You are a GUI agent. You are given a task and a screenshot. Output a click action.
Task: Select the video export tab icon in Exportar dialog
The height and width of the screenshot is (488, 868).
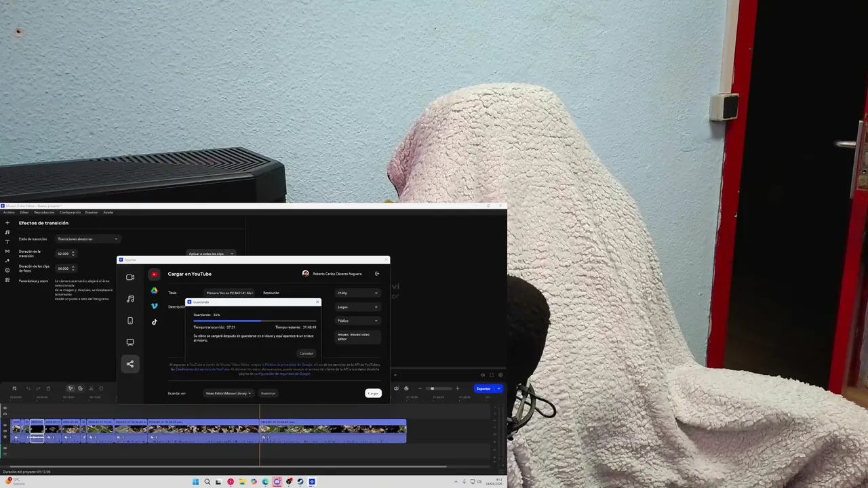pyautogui.click(x=130, y=277)
